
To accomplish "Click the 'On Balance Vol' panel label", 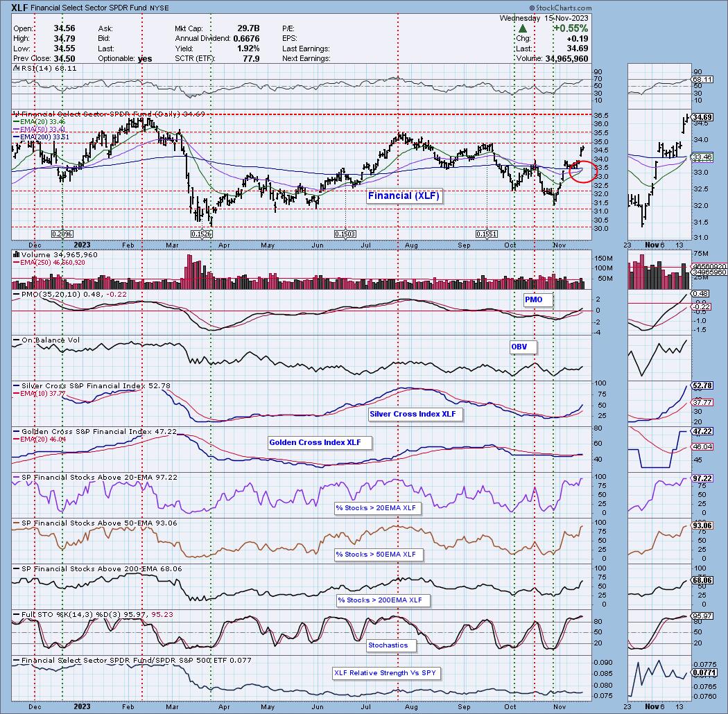I will click(46, 340).
